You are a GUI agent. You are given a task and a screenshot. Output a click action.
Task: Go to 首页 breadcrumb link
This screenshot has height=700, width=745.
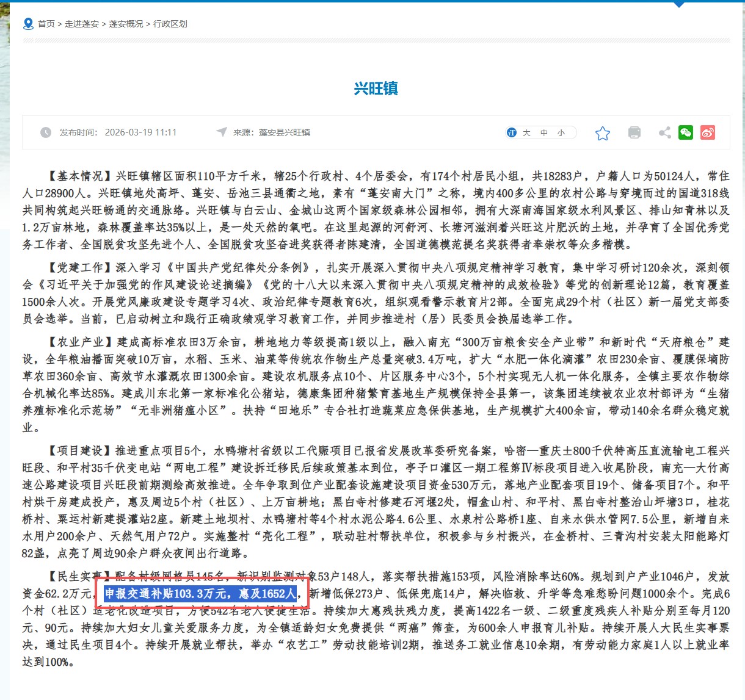pyautogui.click(x=46, y=24)
